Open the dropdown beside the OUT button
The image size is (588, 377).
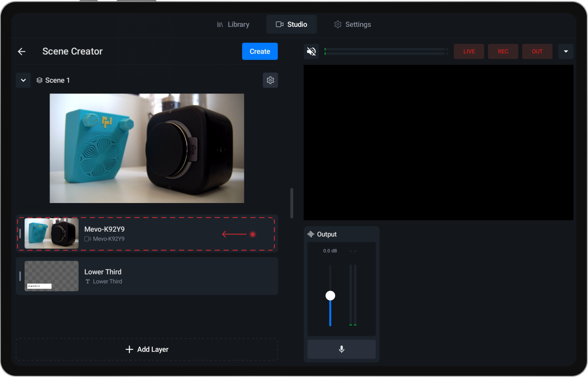pyautogui.click(x=566, y=51)
